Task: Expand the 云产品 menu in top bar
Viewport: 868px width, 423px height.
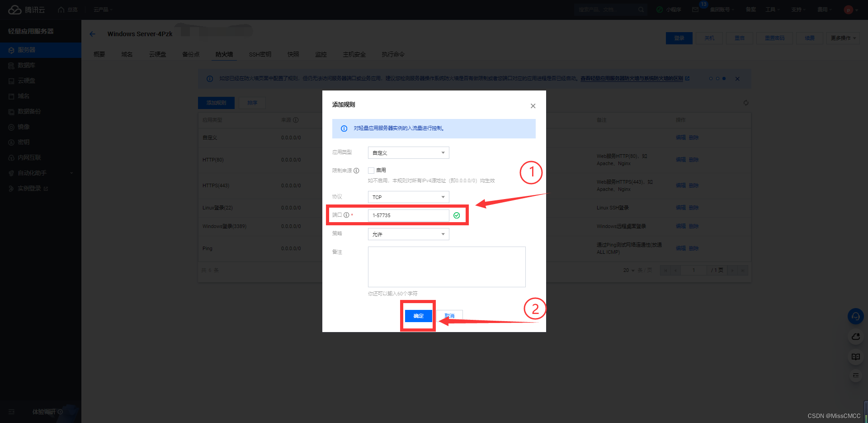Action: pos(103,10)
